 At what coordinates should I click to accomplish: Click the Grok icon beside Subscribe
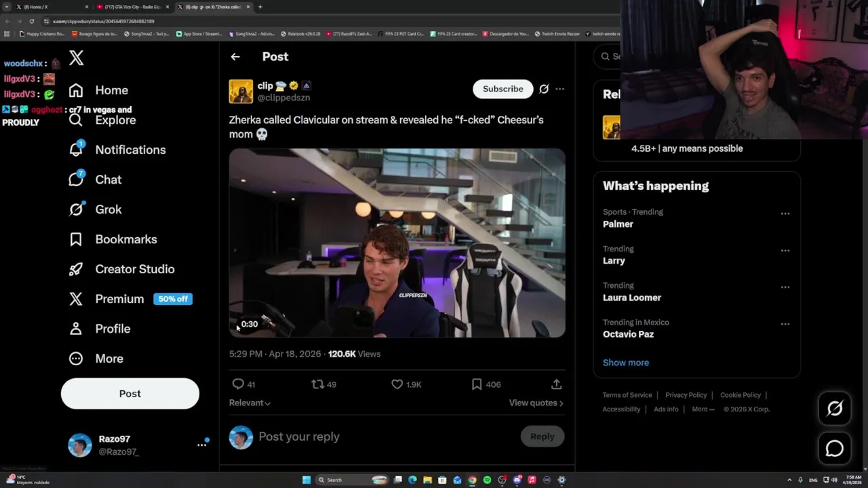tap(544, 89)
